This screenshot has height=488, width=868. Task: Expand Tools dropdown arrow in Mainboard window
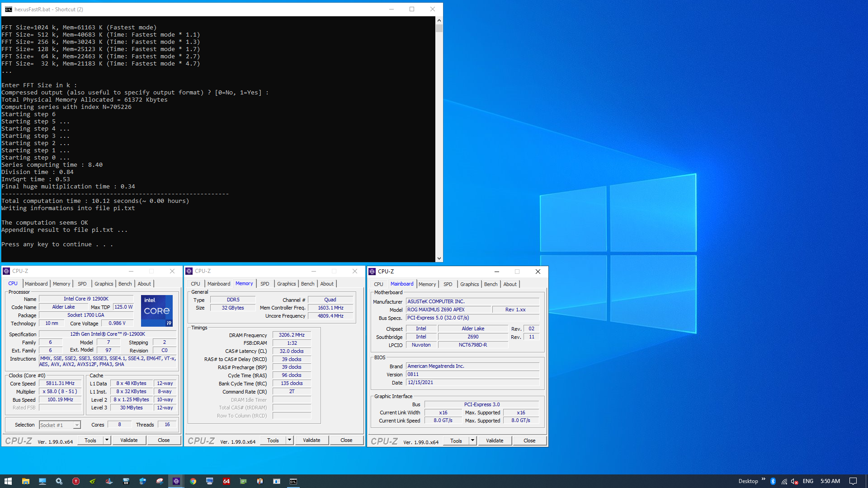point(472,441)
